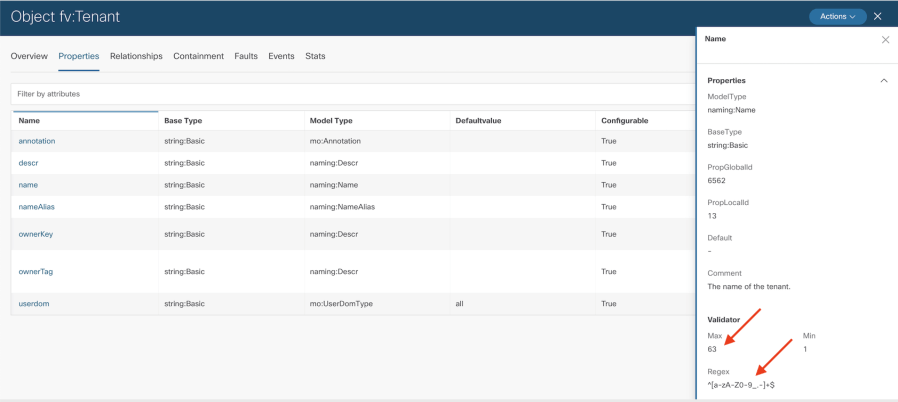
Task: Open the nameAlias property link
Action: pos(37,207)
